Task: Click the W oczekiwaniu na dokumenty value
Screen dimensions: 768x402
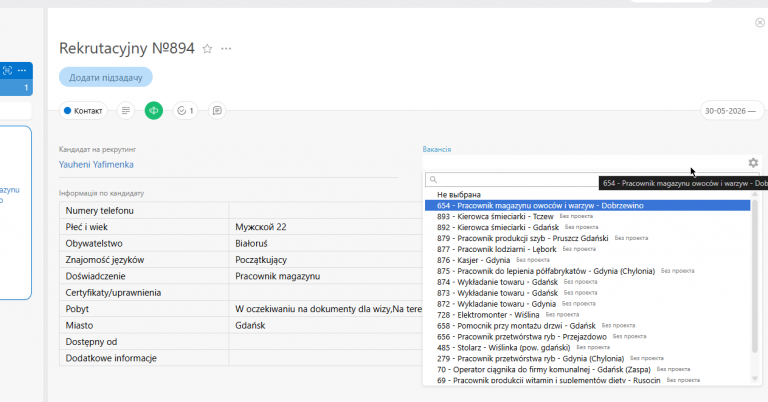Action: point(328,309)
